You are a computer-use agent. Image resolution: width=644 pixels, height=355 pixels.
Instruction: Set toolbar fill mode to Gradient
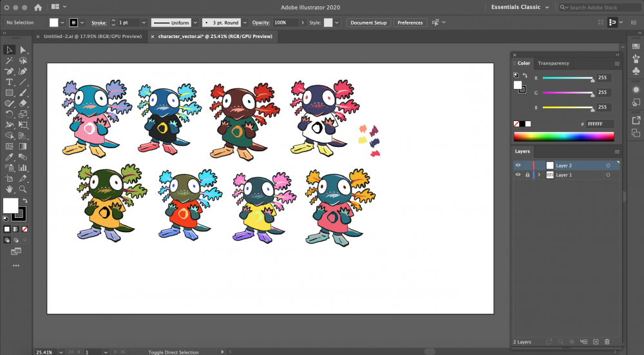(x=16, y=229)
